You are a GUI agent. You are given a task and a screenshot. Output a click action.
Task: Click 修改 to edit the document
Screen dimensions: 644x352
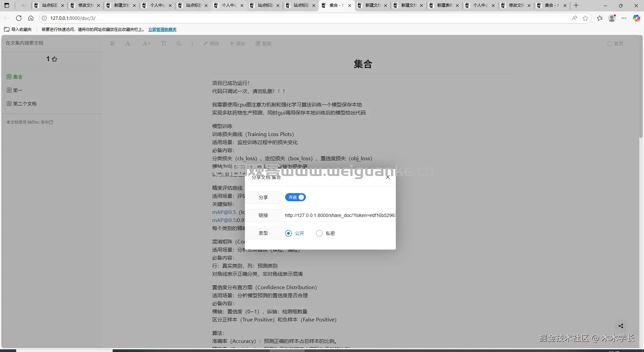tap(211, 43)
